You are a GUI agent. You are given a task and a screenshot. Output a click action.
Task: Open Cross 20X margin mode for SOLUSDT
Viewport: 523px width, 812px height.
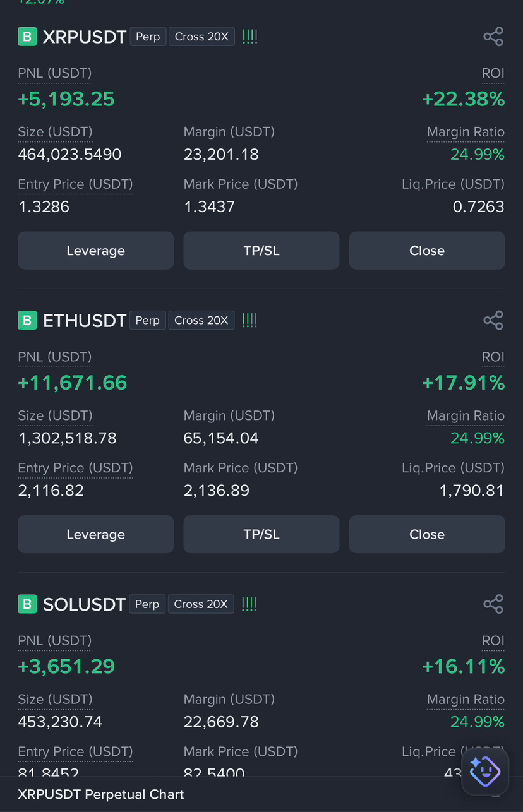[201, 604]
